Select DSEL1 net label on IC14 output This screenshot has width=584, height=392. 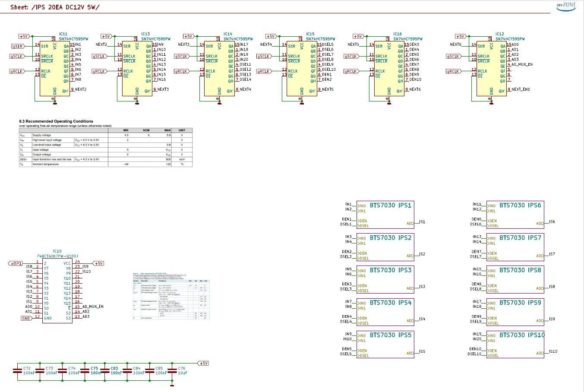[245, 64]
